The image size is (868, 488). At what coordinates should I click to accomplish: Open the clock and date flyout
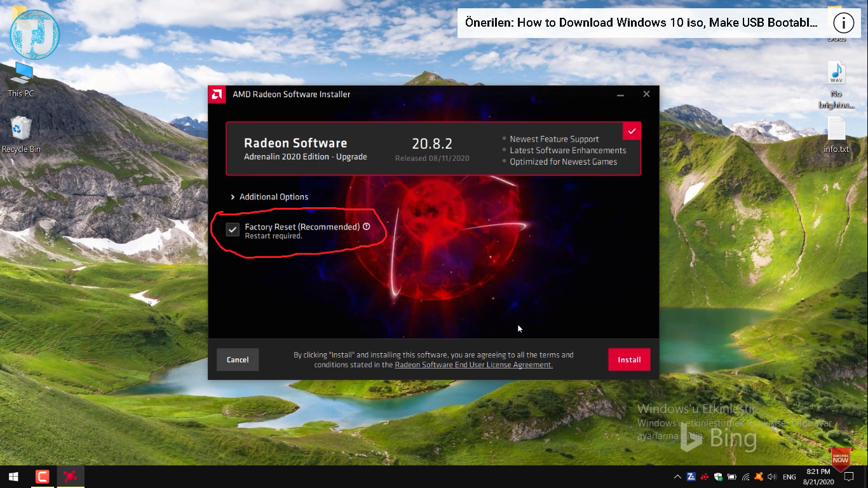(818, 477)
